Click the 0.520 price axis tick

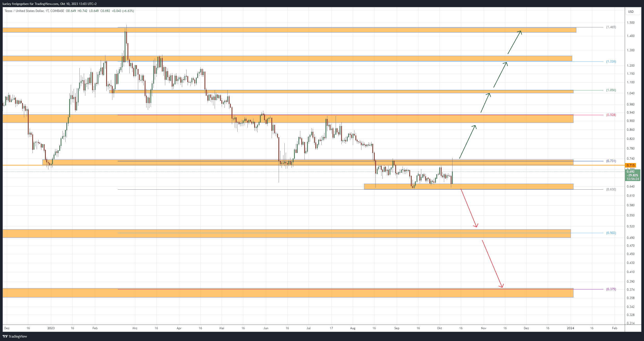[630, 226]
